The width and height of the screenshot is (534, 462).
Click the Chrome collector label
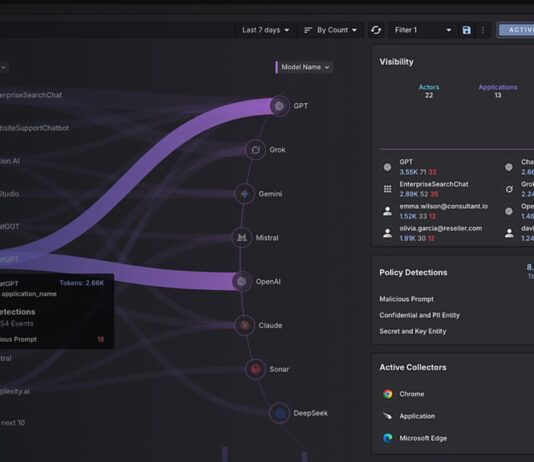coord(412,394)
